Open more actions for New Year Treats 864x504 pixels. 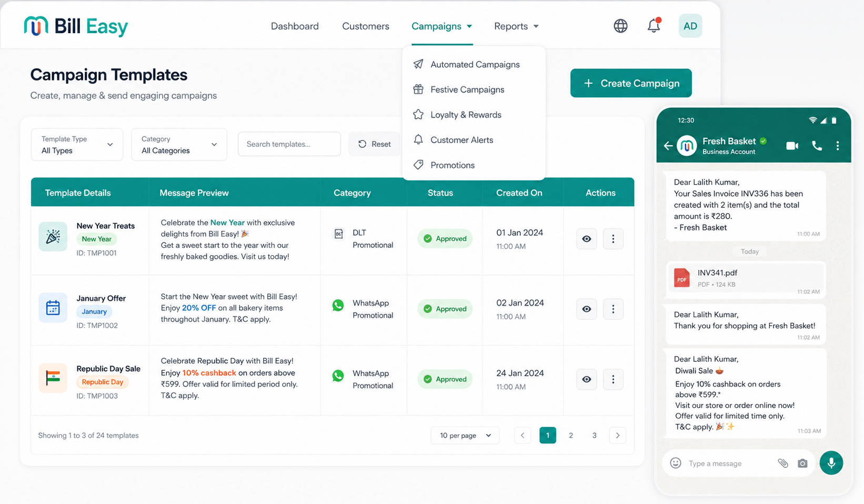point(613,239)
